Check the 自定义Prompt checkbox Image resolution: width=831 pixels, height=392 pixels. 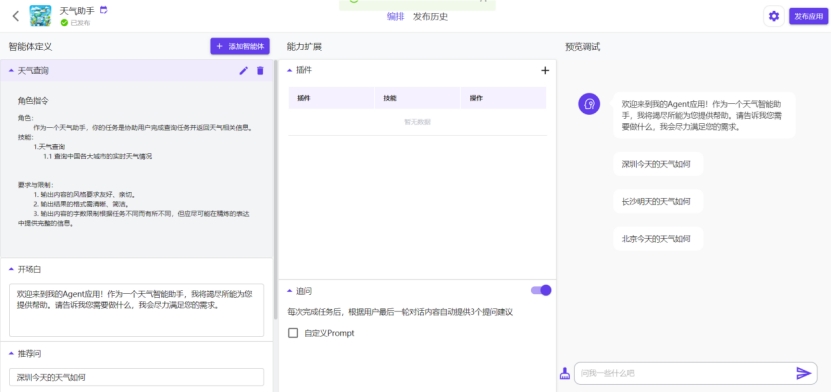[x=293, y=333]
